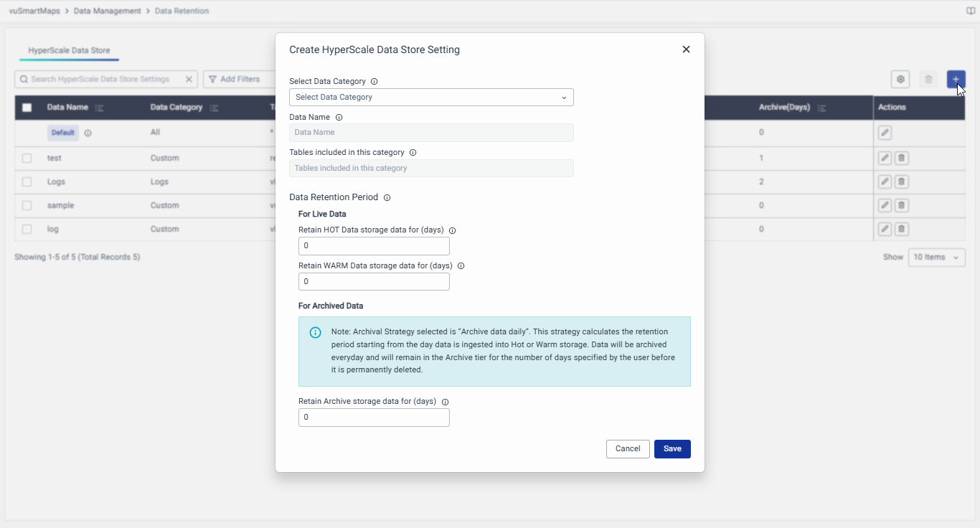
Task: Click the trash icon for test row
Action: point(902,158)
